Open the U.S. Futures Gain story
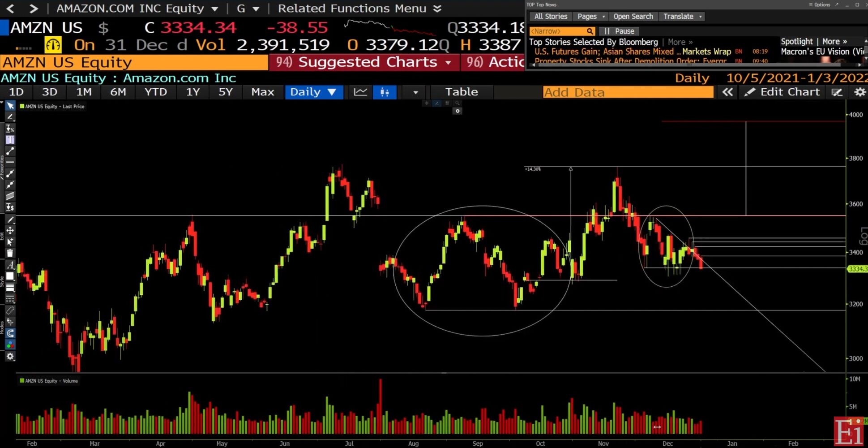 (633, 52)
